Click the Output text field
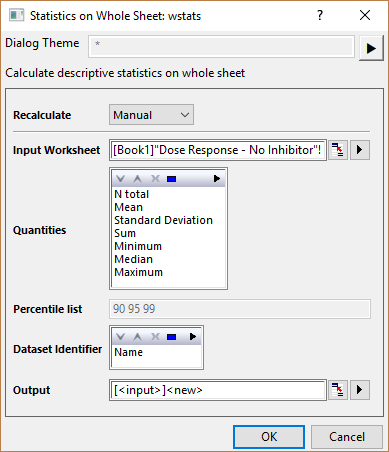This screenshot has height=452, width=389. coord(218,390)
